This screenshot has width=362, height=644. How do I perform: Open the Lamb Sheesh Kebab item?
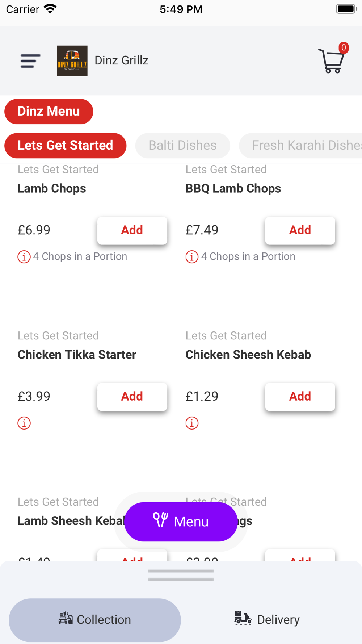tap(71, 521)
